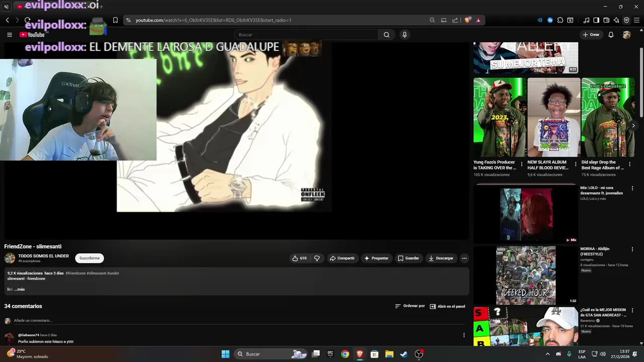This screenshot has width=644, height=362.
Task: Click the Compartir share button
Action: [x=342, y=258]
